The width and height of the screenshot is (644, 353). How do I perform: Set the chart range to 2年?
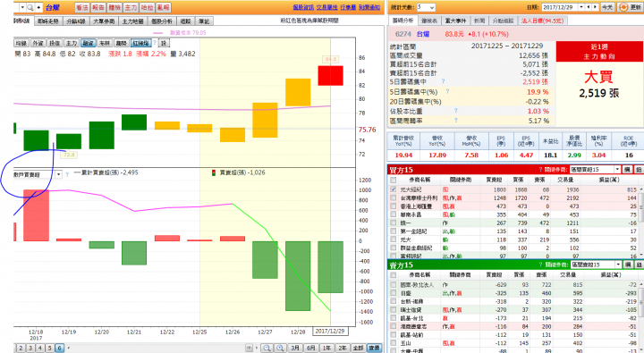tap(343, 348)
